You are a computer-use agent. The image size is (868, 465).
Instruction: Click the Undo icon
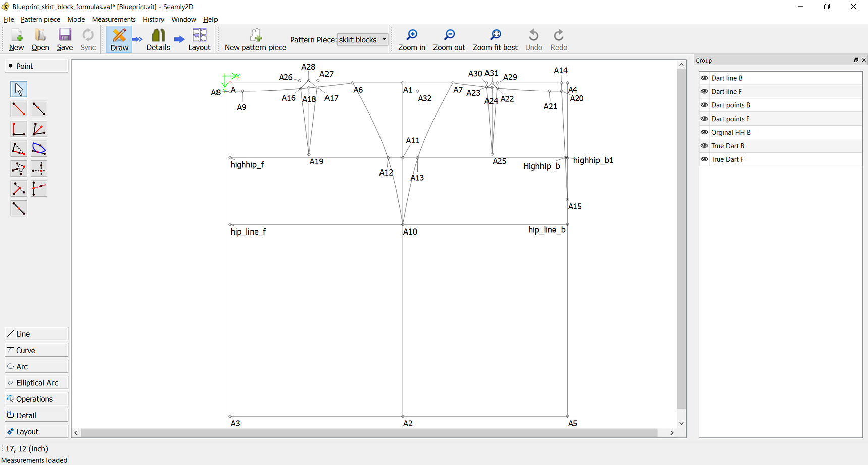click(533, 39)
